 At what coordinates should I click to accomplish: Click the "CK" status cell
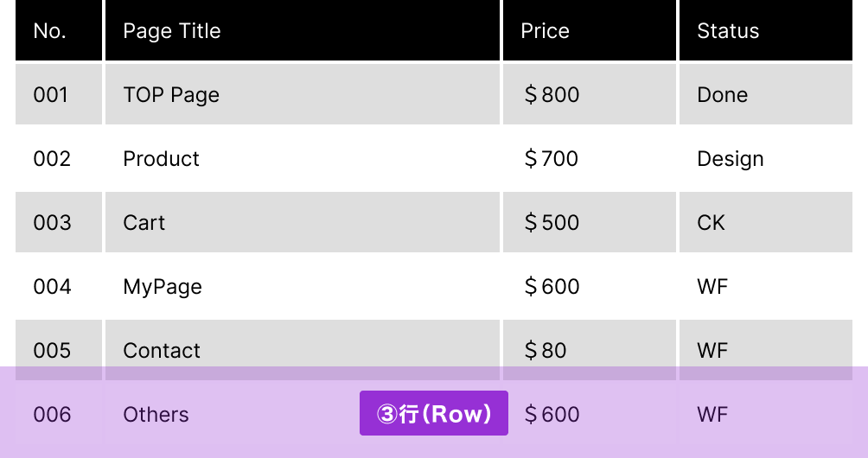coord(712,223)
